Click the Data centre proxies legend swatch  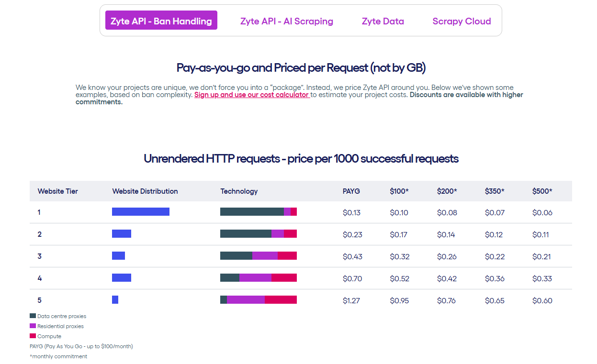click(x=33, y=316)
